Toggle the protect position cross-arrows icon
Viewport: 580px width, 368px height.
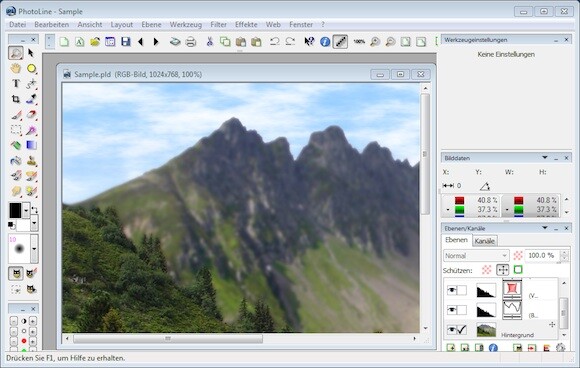click(503, 270)
